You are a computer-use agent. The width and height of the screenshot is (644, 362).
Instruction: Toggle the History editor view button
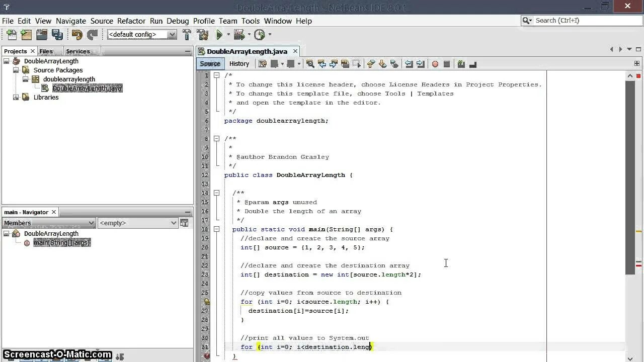239,64
